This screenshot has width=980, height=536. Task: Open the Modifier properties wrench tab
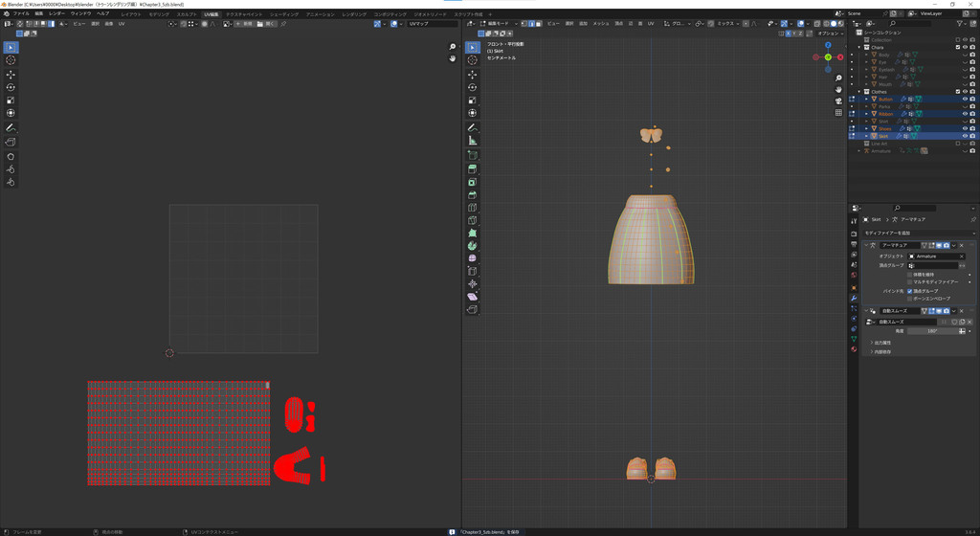854,298
